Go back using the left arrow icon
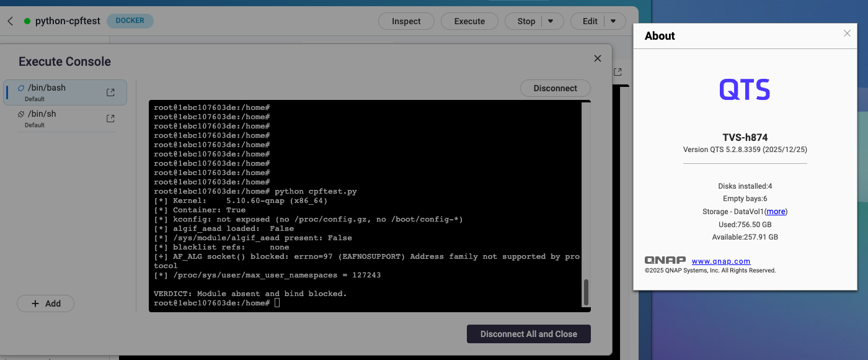 coord(10,21)
